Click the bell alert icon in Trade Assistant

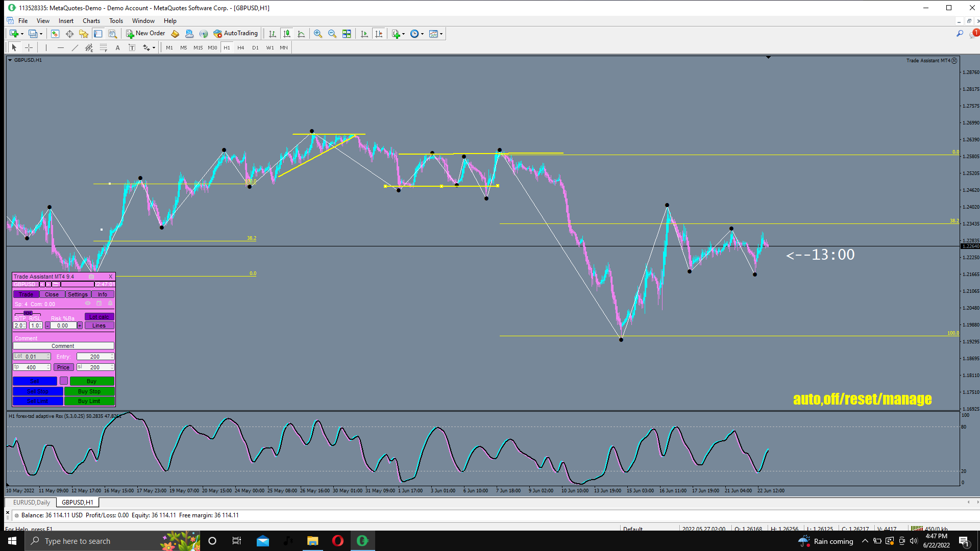[x=110, y=304]
